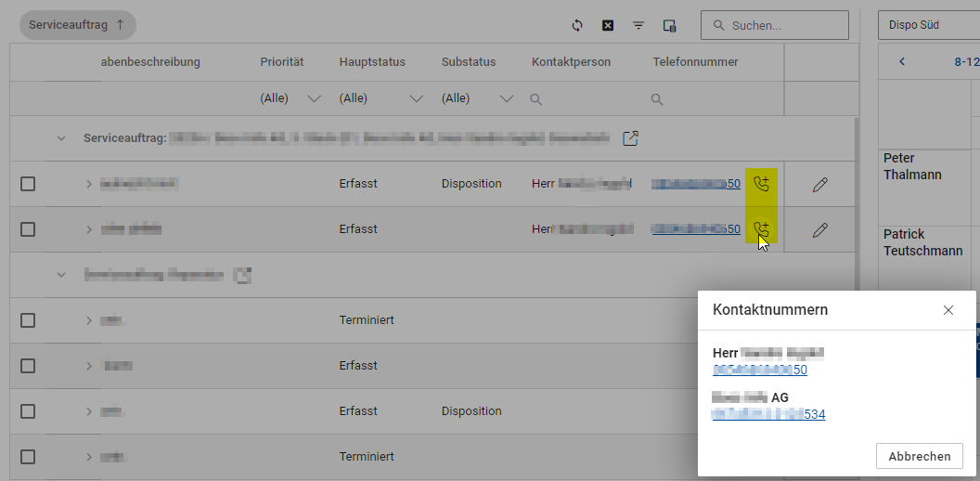Check the last Terminiert row checkbox
Screen dimensions: 980x481
pyautogui.click(x=28, y=457)
